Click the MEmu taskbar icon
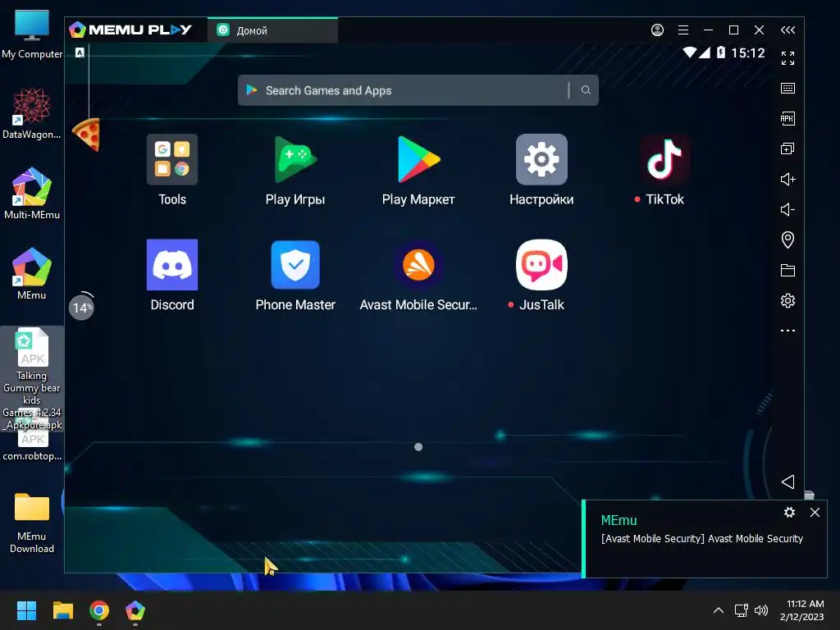Screen dimensions: 840x630 point(135,610)
